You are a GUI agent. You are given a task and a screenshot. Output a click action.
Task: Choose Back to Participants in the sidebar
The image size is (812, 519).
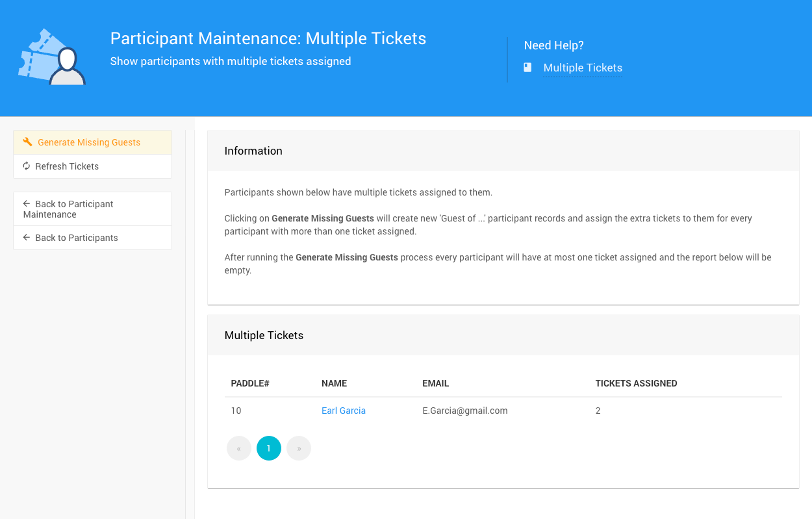click(77, 238)
